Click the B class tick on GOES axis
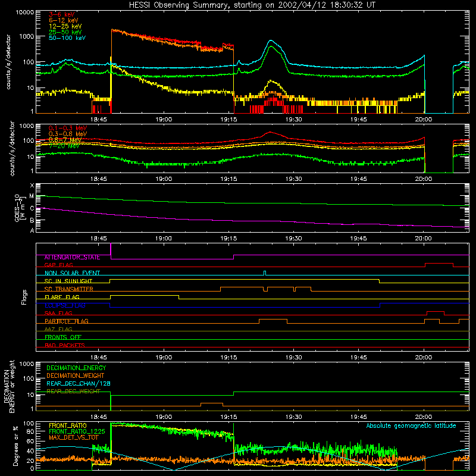This screenshot has height=476, width=476. point(32,220)
